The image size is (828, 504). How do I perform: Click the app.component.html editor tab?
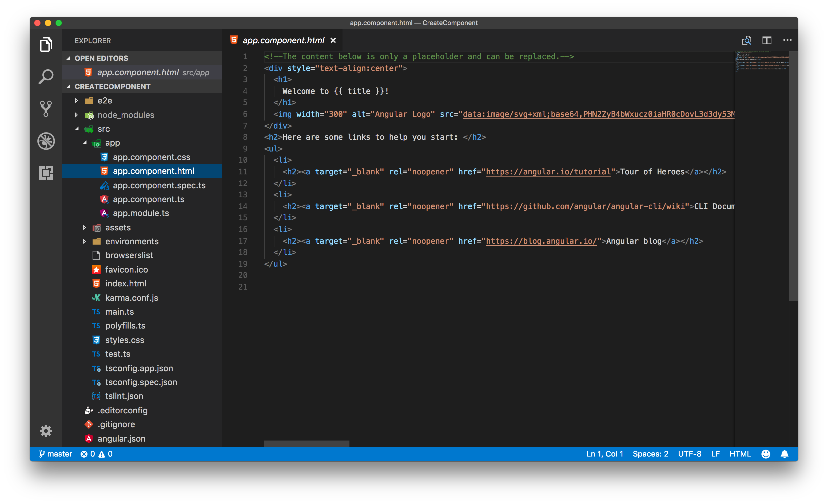coord(283,40)
